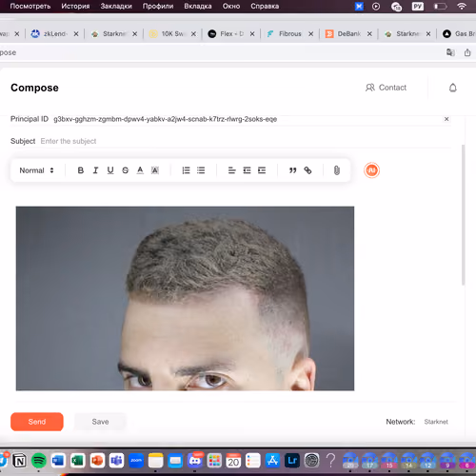This screenshot has width=476, height=476.
Task: Click the Wi-Fi status icon
Action: (462, 7)
